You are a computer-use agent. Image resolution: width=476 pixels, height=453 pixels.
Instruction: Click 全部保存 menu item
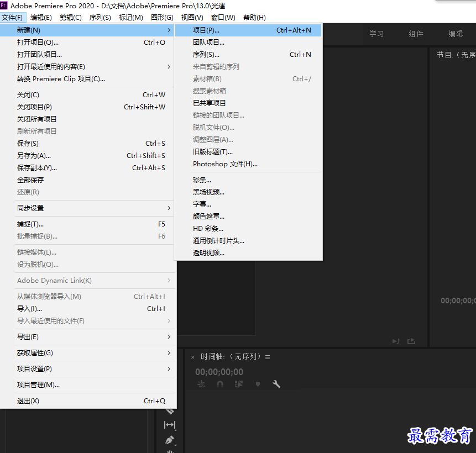pyautogui.click(x=87, y=180)
